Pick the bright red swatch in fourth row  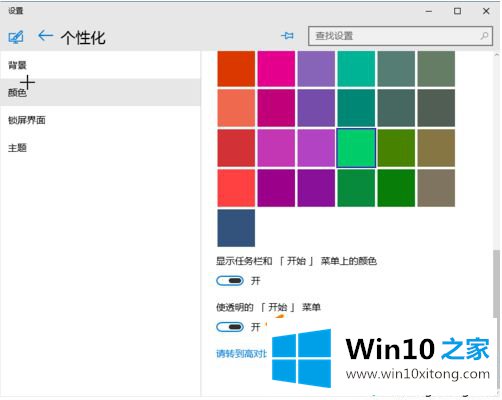(x=236, y=188)
